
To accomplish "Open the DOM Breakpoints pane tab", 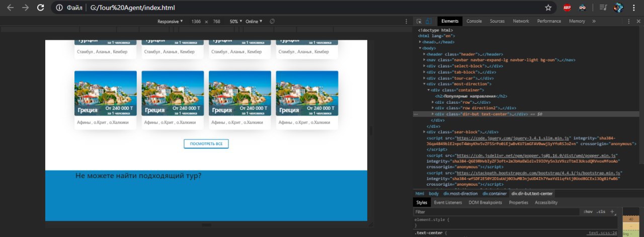I will point(486,202).
